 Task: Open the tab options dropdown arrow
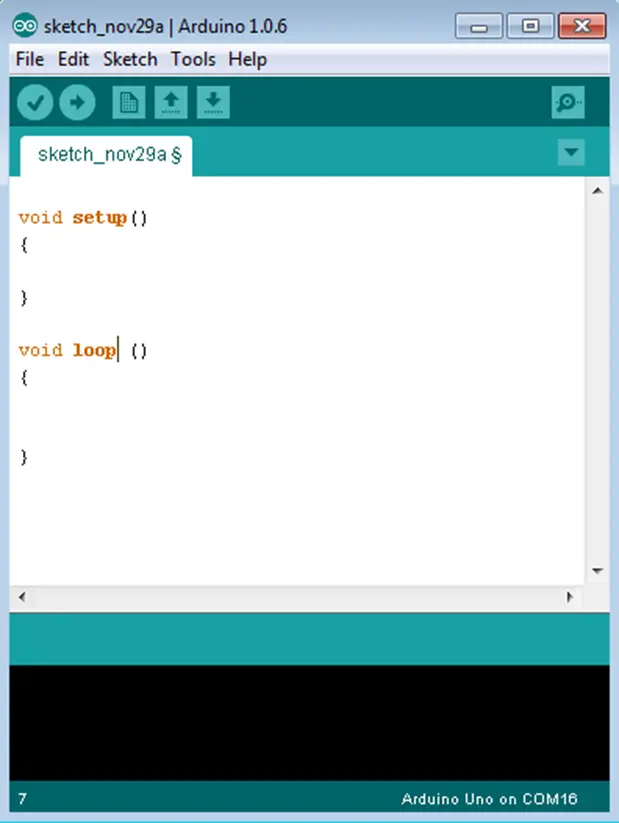571,152
